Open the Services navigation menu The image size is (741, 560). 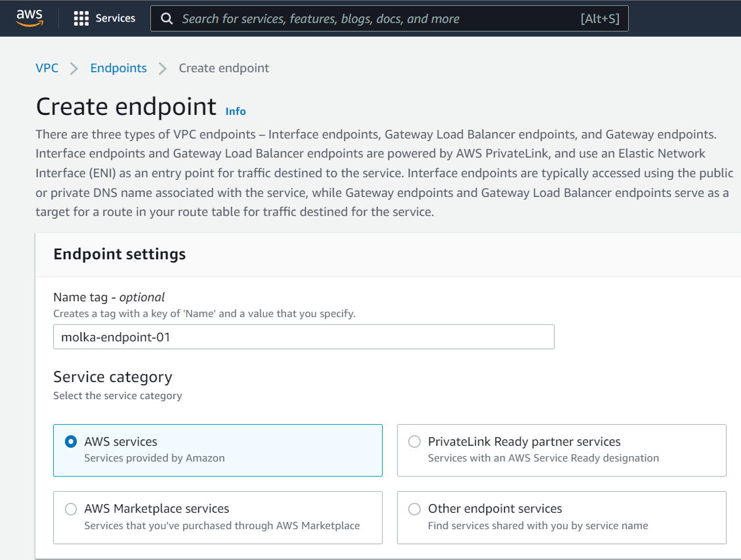pyautogui.click(x=104, y=18)
